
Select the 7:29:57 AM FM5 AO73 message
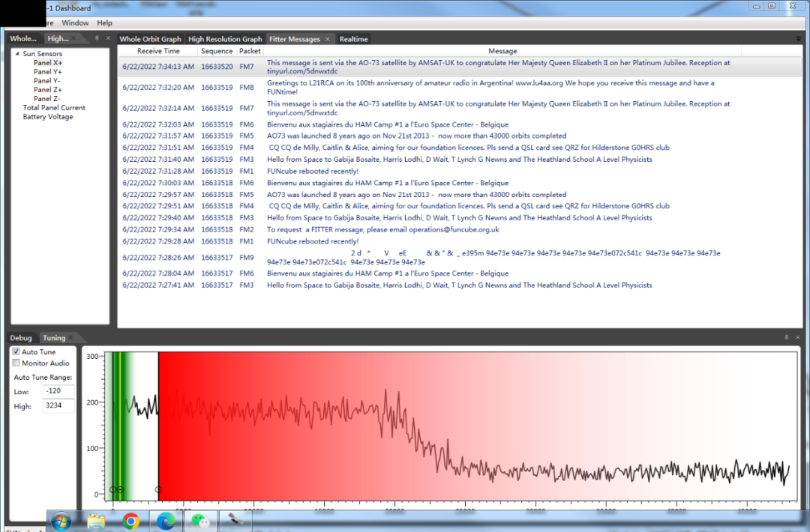tap(460, 195)
